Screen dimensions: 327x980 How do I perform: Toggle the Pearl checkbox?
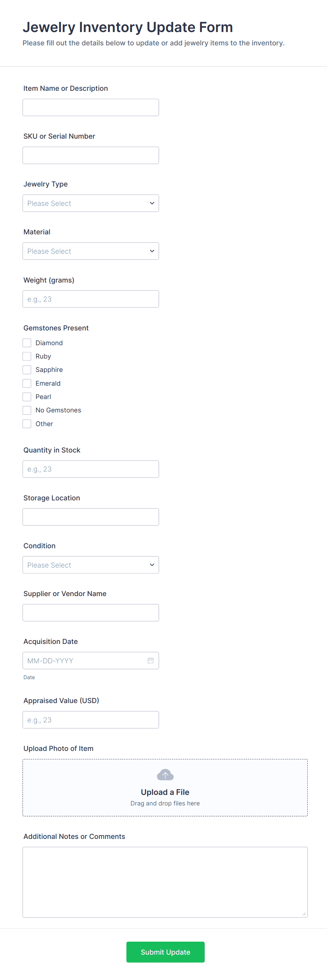[27, 397]
